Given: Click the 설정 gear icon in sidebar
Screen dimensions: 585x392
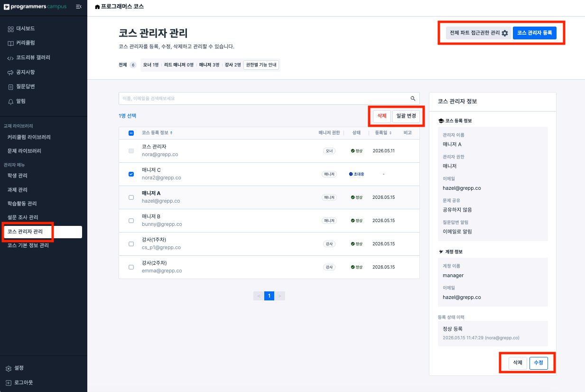Looking at the screenshot, I should pos(9,368).
